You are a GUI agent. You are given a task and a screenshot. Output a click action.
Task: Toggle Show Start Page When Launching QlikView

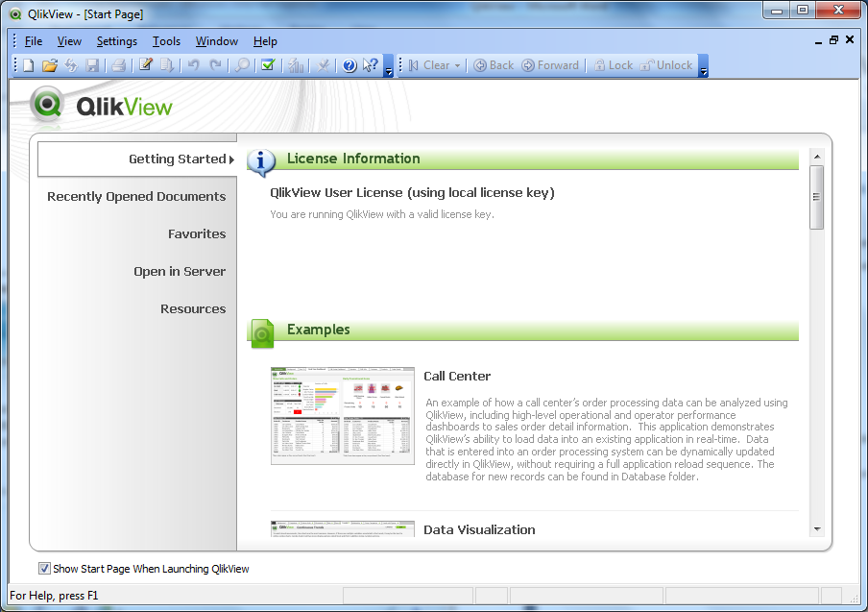[44, 568]
